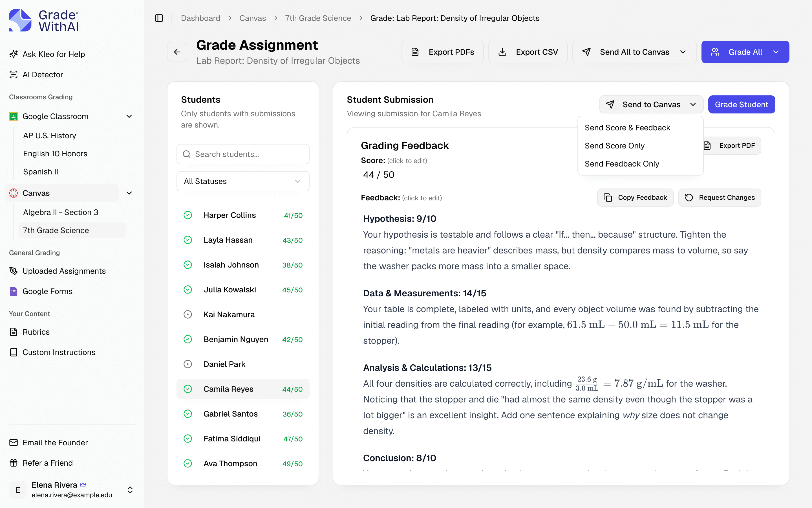Click the GradeWithAI logo
Viewport: 812px width, 508px height.
tap(44, 20)
